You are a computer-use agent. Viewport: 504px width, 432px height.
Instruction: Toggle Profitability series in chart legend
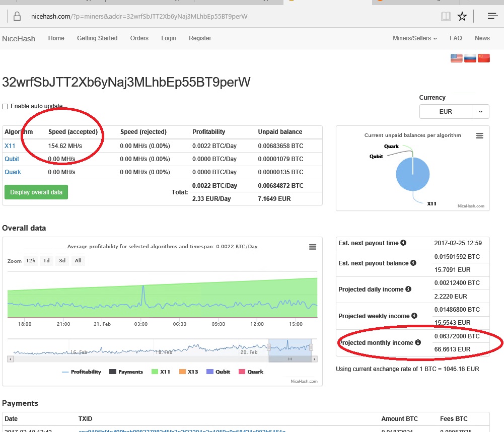point(82,372)
